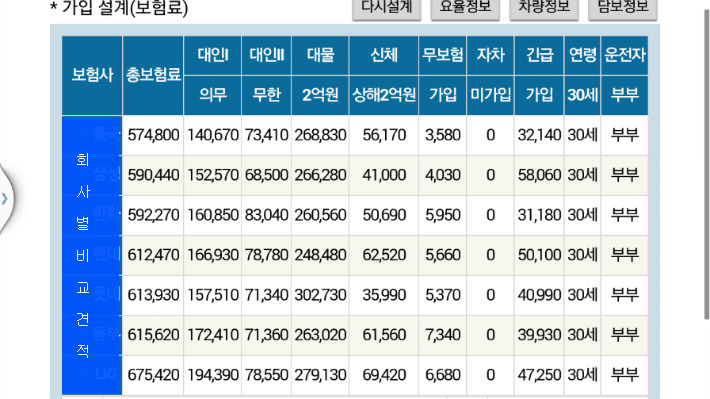Image resolution: width=710 pixels, height=399 pixels.
Task: Click the 상해2억원 subheader cell
Action: (x=384, y=95)
